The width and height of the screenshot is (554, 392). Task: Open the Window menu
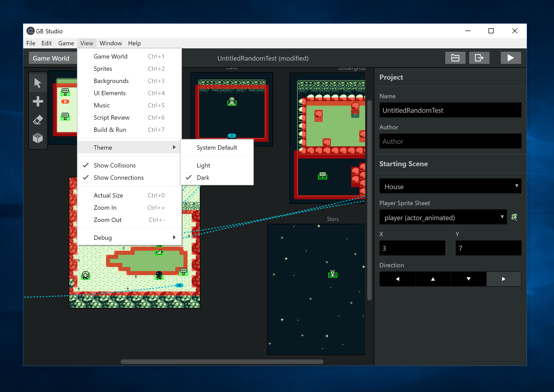(x=111, y=43)
